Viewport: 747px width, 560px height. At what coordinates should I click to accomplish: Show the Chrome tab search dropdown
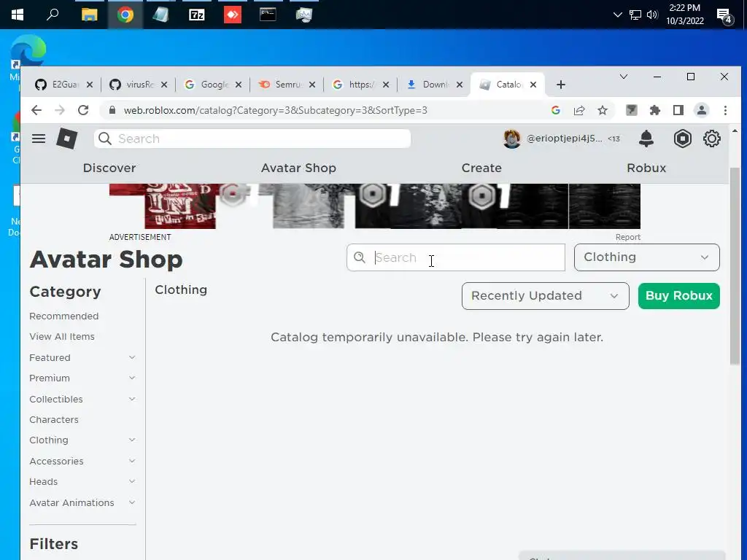623,77
